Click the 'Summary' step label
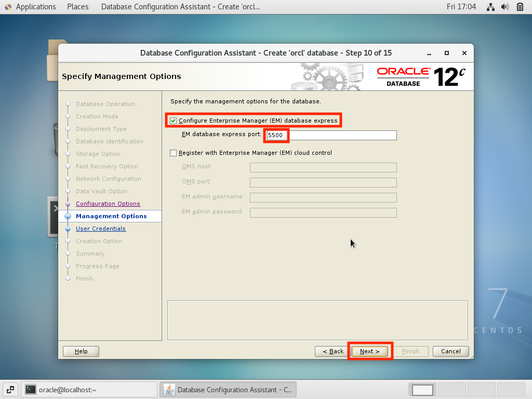The image size is (532, 399). [x=90, y=254]
